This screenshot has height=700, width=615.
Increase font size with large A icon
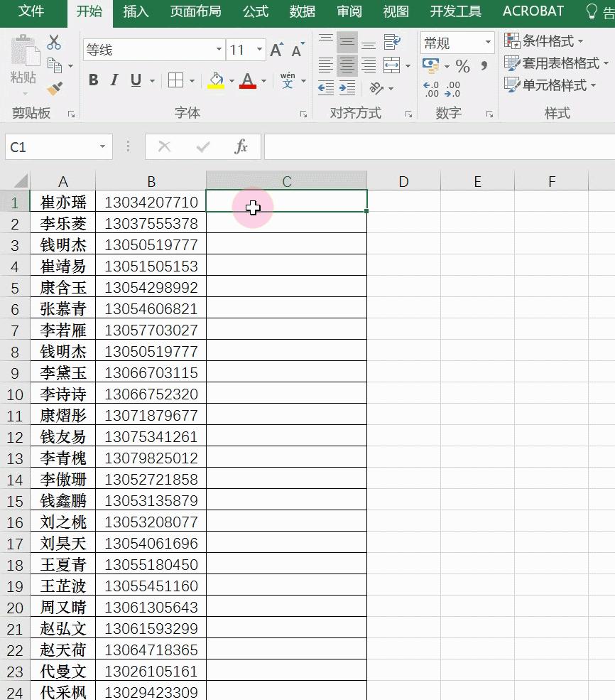(276, 50)
